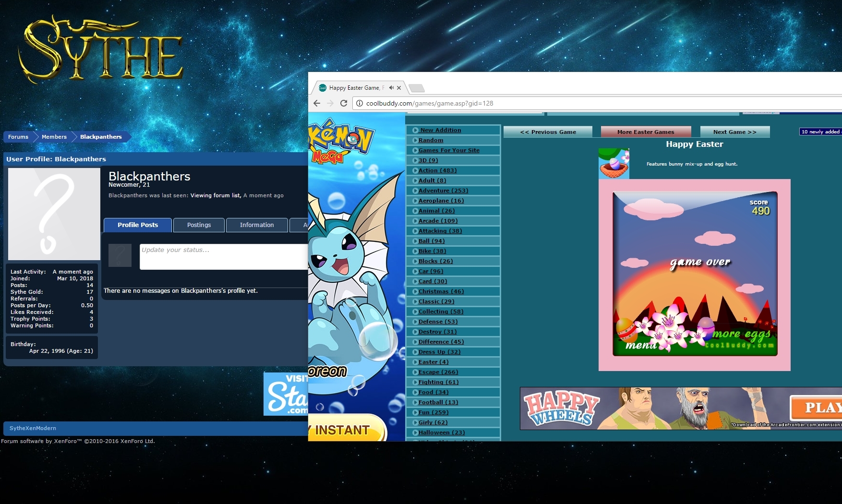The height and width of the screenshot is (504, 842).
Task: Click the Happy Easter egg basket icon
Action: (613, 164)
